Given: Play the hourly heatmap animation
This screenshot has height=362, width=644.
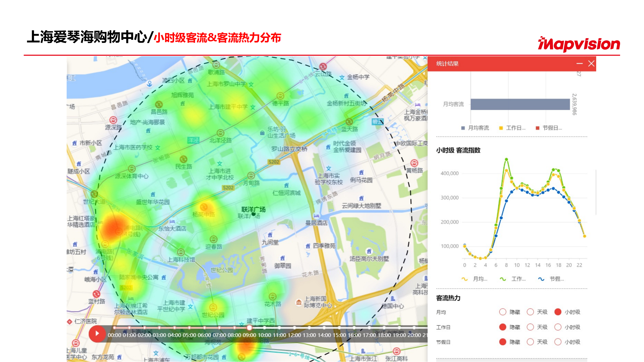Looking at the screenshot, I should coord(97,334).
